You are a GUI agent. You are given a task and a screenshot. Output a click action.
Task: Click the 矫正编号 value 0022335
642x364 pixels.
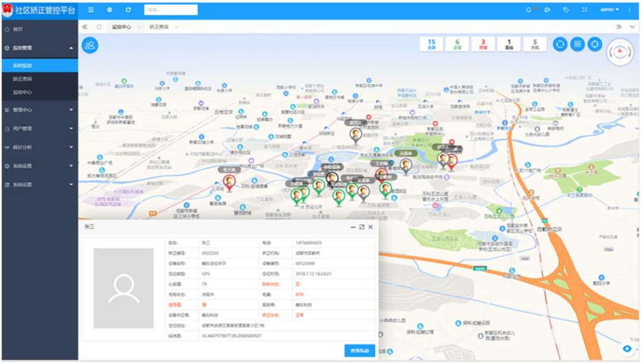click(x=210, y=253)
